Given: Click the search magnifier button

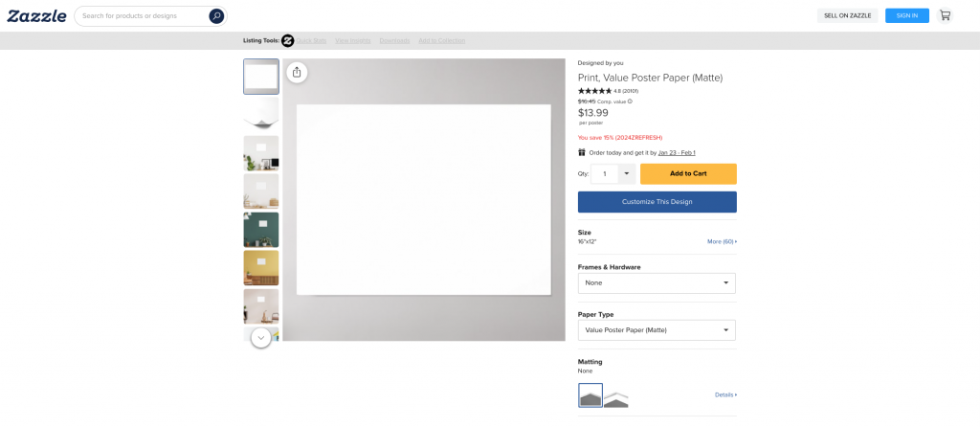Looking at the screenshot, I should pyautogui.click(x=216, y=16).
